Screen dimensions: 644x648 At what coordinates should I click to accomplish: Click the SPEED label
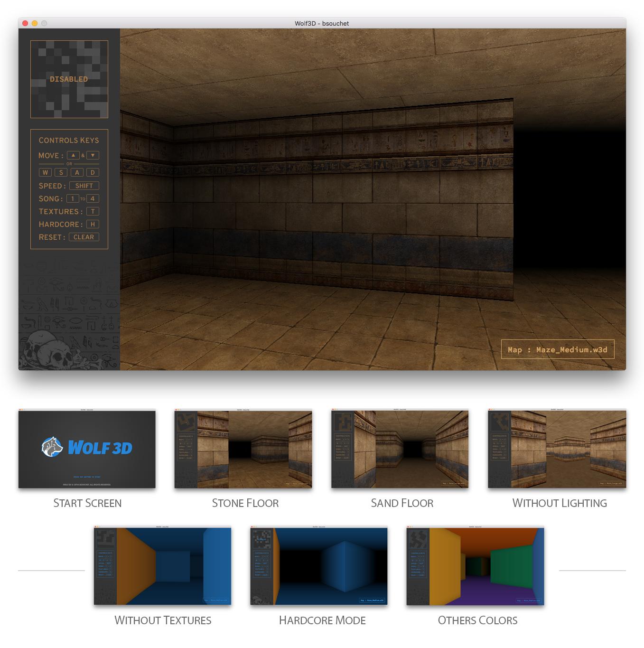[52, 186]
